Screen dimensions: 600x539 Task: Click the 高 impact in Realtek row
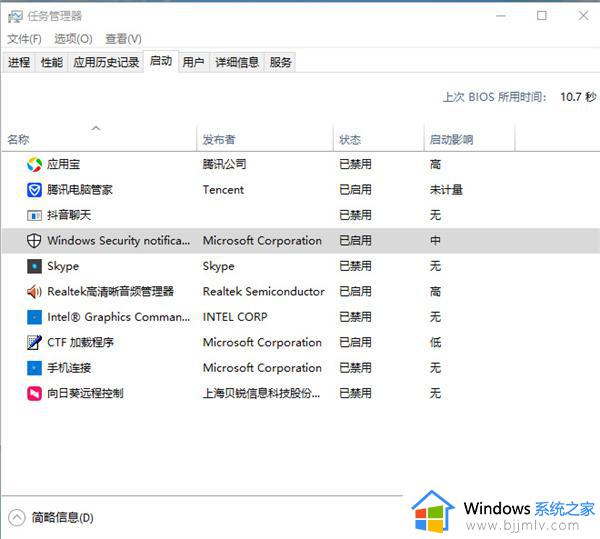click(x=435, y=292)
